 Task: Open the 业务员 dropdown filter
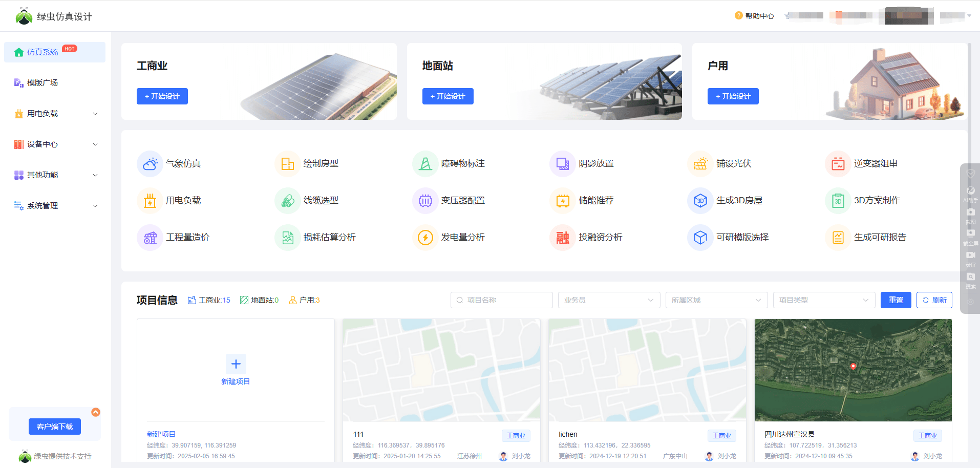[x=609, y=300]
